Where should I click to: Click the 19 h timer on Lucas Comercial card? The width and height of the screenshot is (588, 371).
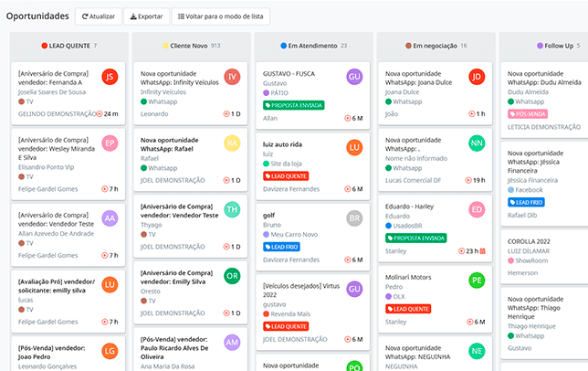[475, 180]
